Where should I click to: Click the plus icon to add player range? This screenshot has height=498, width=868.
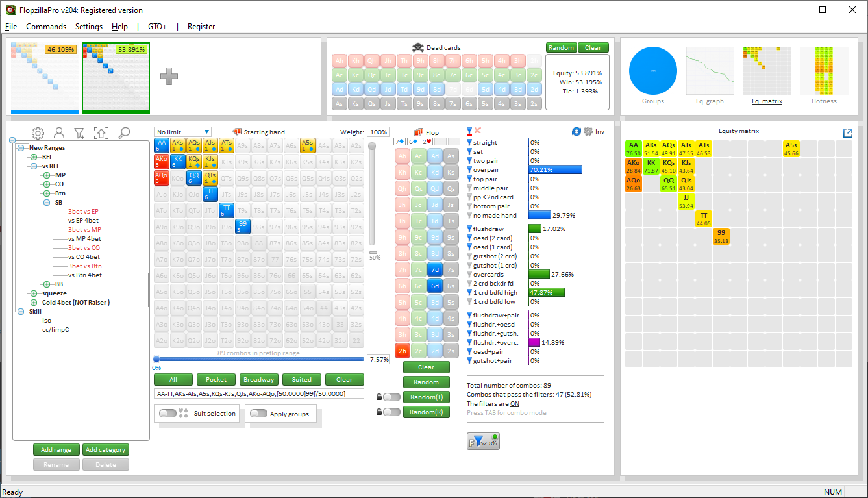[169, 76]
